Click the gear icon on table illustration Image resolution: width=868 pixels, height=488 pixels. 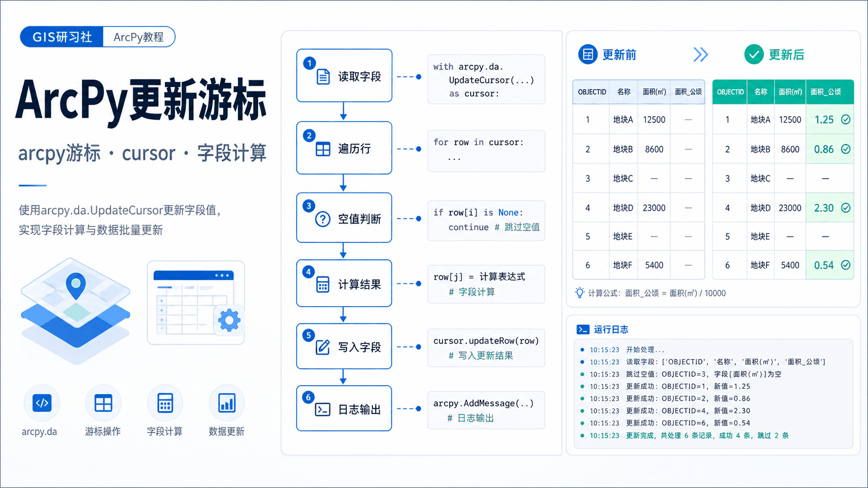click(229, 320)
